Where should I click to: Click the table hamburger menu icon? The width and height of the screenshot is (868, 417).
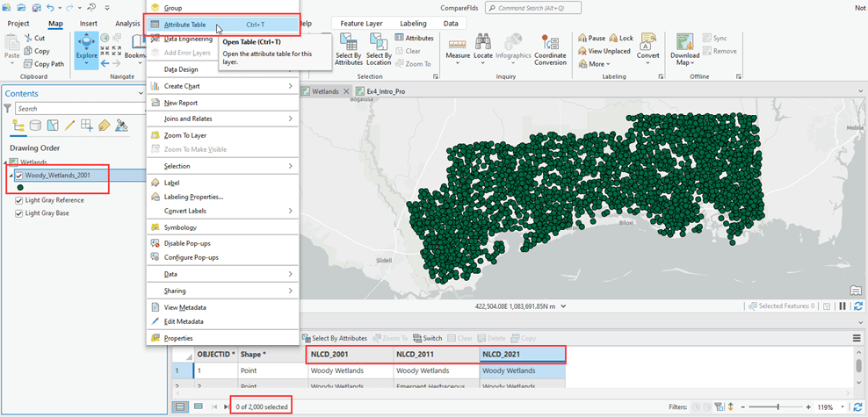tap(857, 338)
